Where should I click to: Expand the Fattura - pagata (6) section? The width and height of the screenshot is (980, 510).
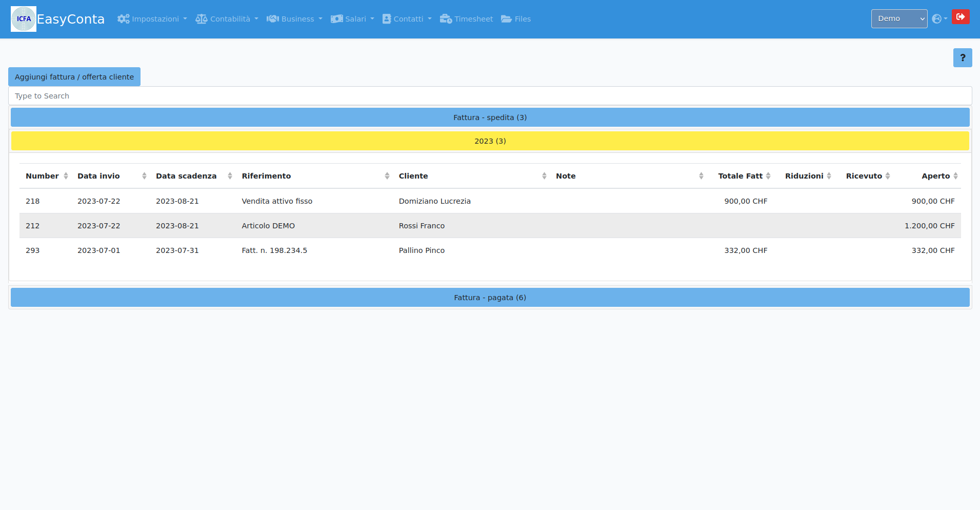pyautogui.click(x=490, y=298)
